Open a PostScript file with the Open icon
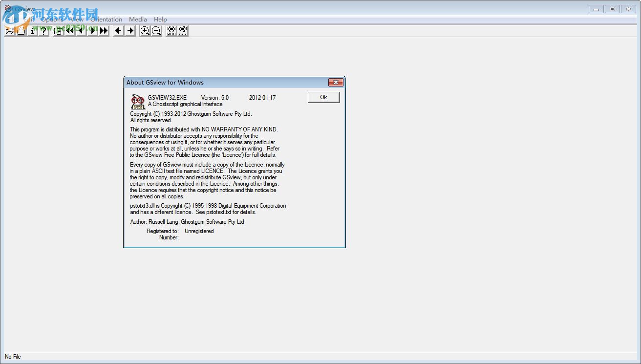Screen dimensions: 641x364 click(9, 30)
